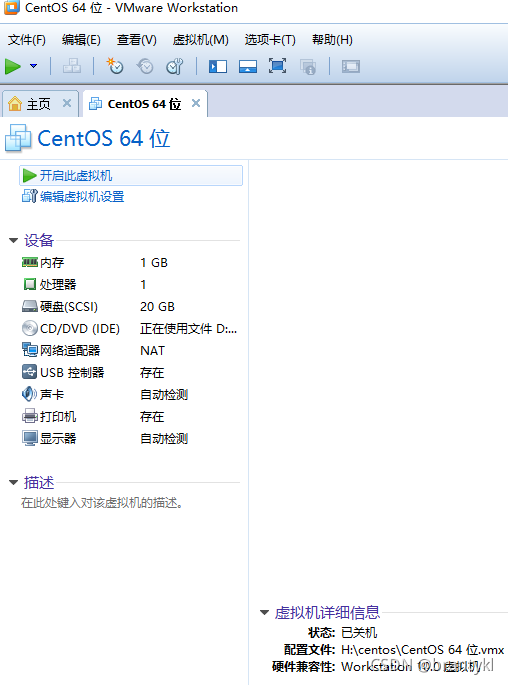Click the 已关机 status value
The height and width of the screenshot is (685, 508).
point(359,633)
